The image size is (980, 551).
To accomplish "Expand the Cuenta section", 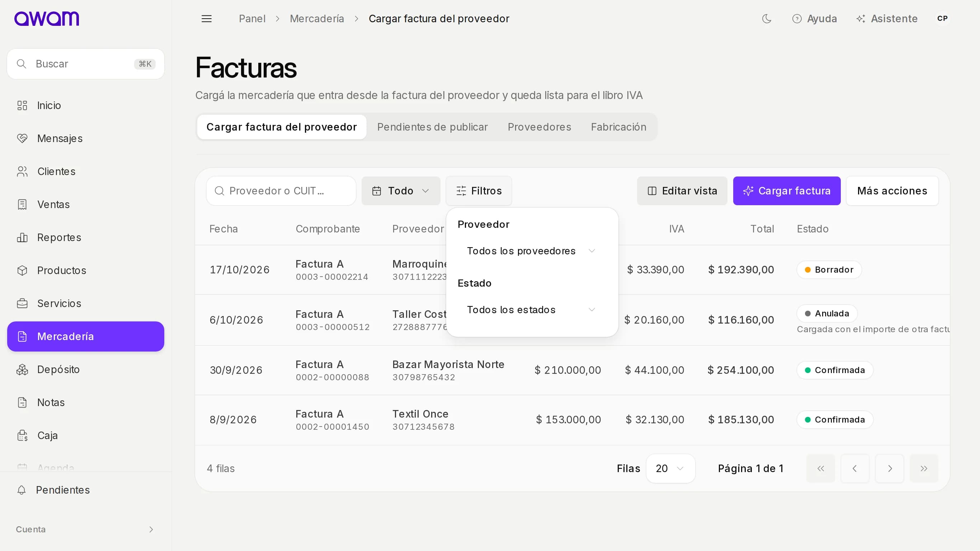I will click(86, 529).
